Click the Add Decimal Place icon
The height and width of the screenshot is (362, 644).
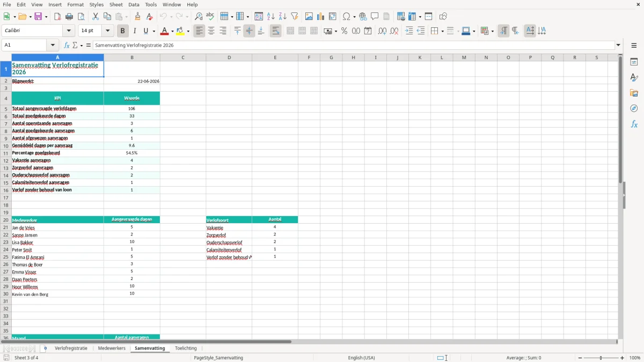click(x=383, y=31)
